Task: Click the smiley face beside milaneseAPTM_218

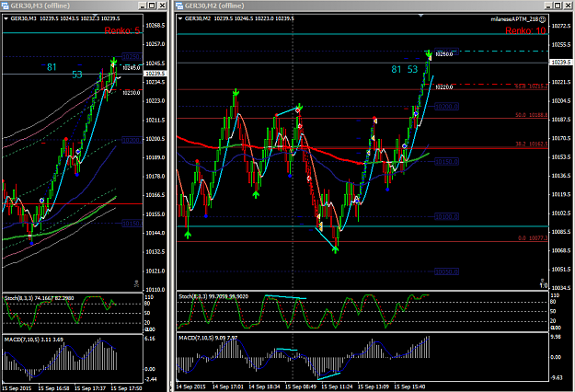Action: click(x=543, y=19)
